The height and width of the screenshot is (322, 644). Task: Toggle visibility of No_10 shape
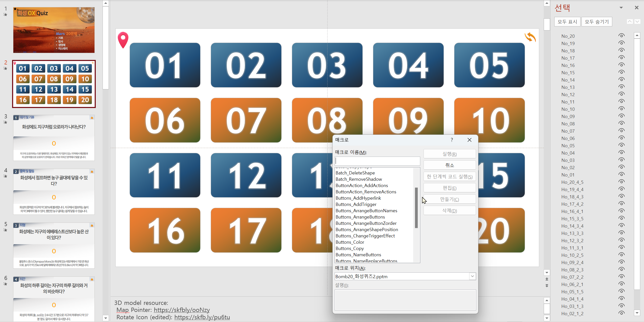point(621,109)
